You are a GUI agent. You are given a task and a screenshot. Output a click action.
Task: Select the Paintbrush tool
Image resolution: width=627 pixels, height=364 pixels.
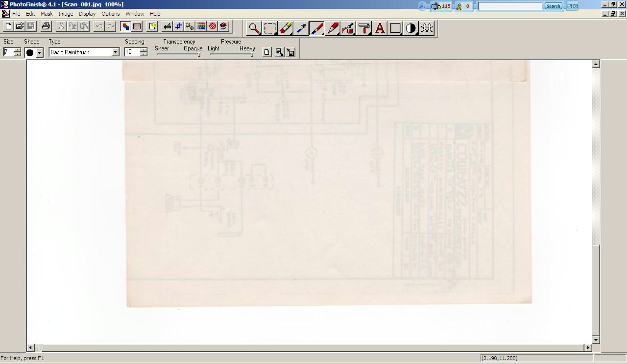(316, 28)
